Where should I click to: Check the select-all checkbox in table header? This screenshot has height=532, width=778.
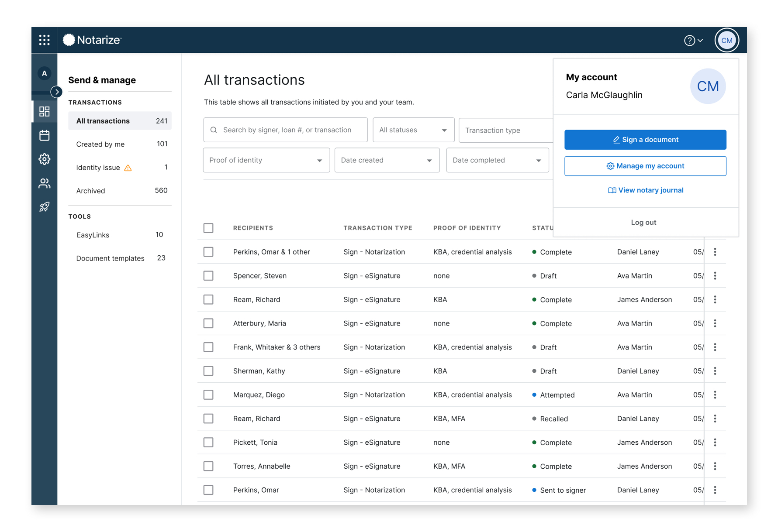pyautogui.click(x=208, y=227)
